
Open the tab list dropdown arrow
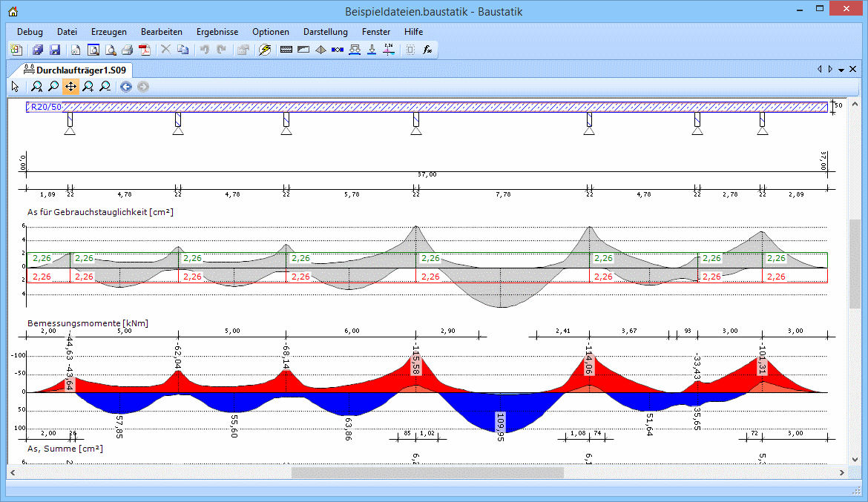[x=841, y=70]
